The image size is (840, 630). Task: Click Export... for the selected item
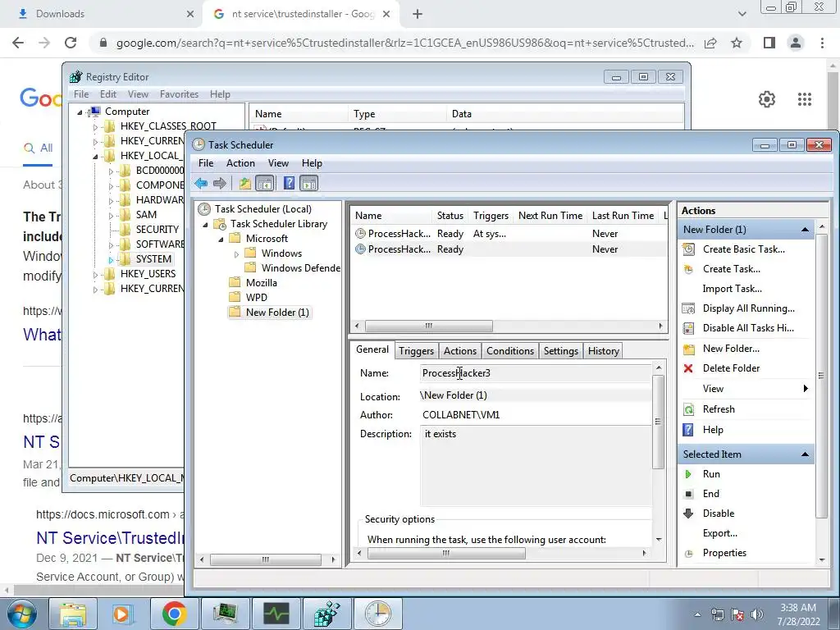tap(719, 533)
